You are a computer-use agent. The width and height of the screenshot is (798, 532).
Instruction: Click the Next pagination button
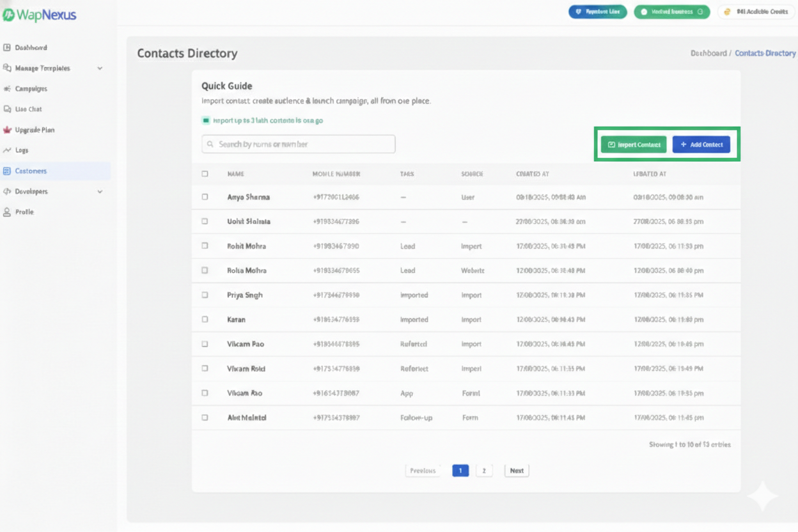(x=517, y=471)
